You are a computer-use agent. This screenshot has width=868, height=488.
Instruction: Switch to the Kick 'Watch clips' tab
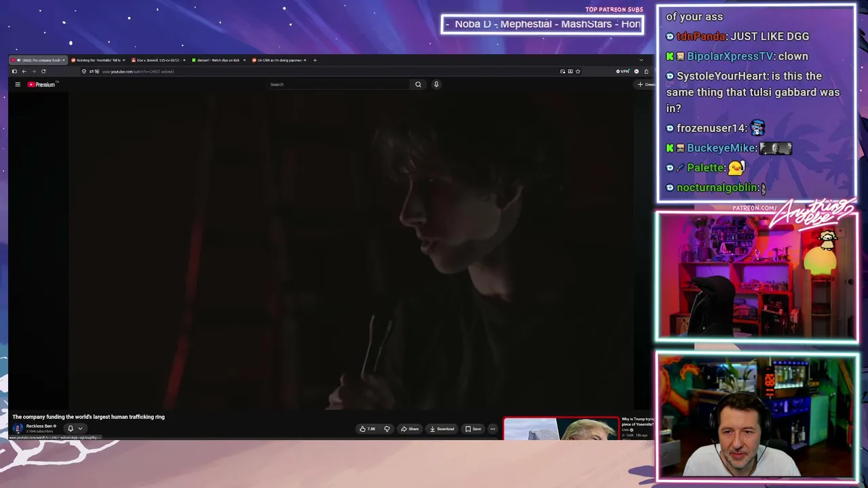tap(219, 60)
